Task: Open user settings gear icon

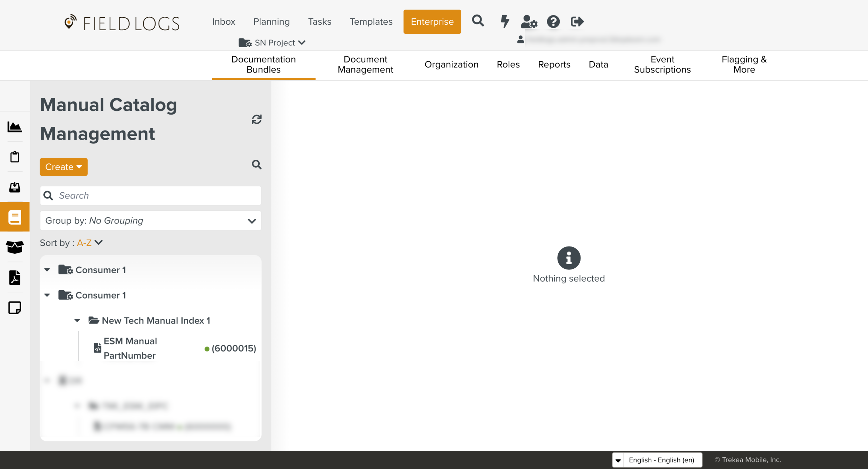Action: click(x=529, y=22)
